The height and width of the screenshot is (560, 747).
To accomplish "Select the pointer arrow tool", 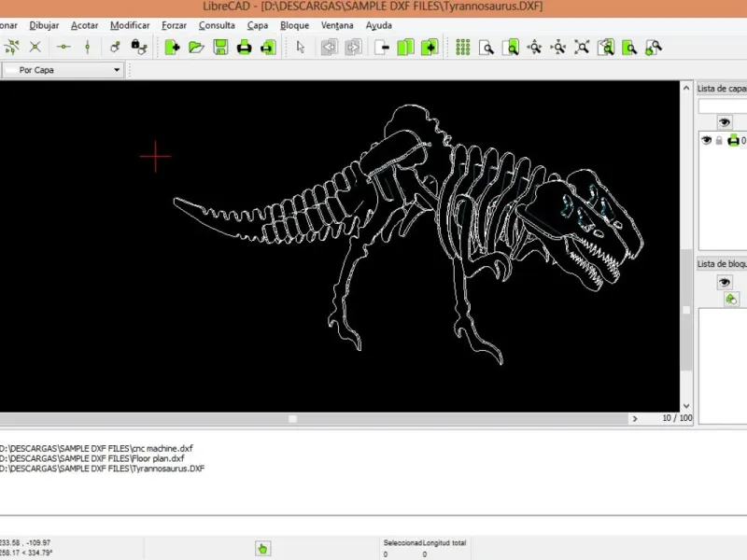I will (300, 48).
